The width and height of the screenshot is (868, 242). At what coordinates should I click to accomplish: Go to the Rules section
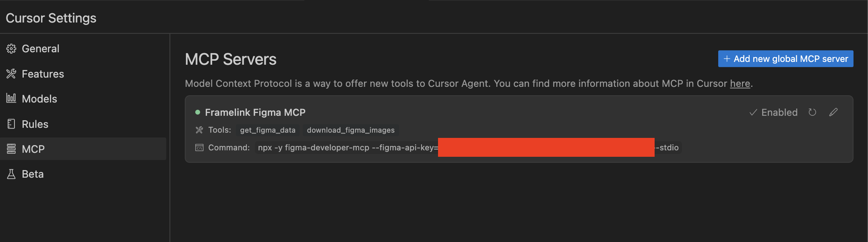[x=83, y=124]
